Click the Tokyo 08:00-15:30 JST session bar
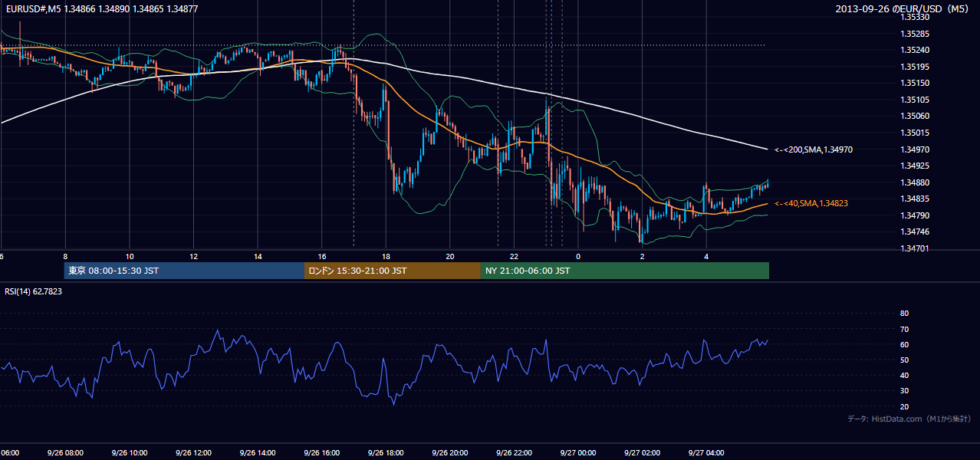The image size is (980, 460). (185, 271)
